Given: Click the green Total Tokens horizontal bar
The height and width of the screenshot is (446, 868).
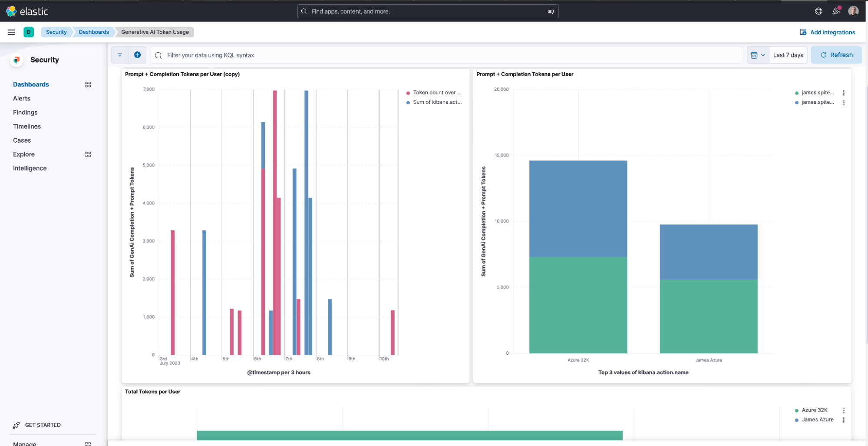Looking at the screenshot, I should click(x=409, y=435).
